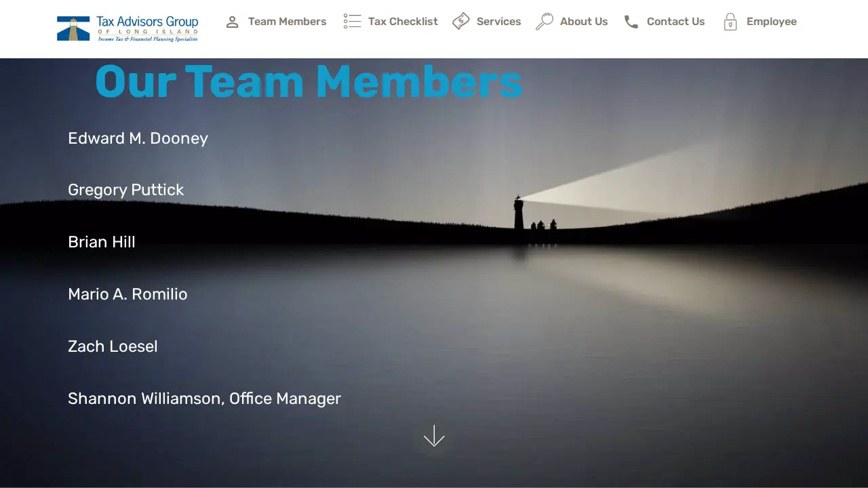The height and width of the screenshot is (488, 868).
Task: Open the Tax Checklist menu item
Action: point(403,22)
